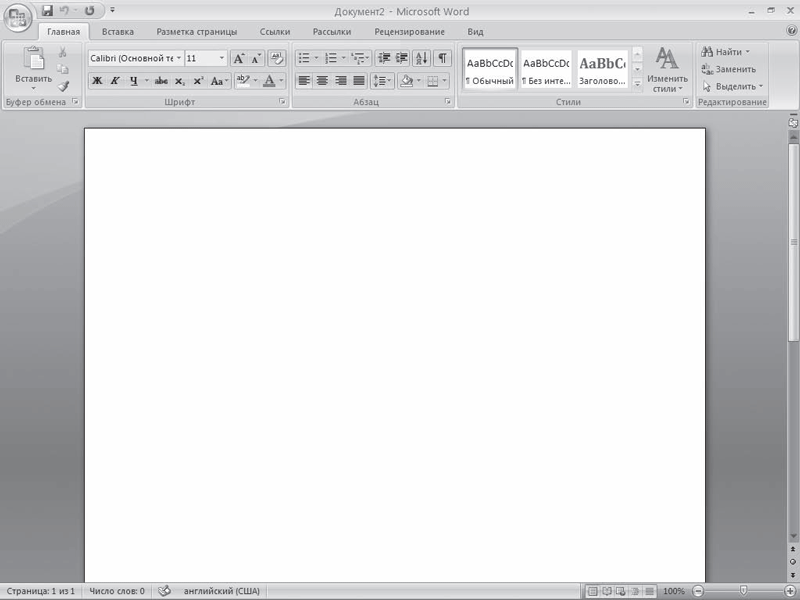The width and height of the screenshot is (800, 600).
Task: Select the subscript formatting icon
Action: [180, 79]
